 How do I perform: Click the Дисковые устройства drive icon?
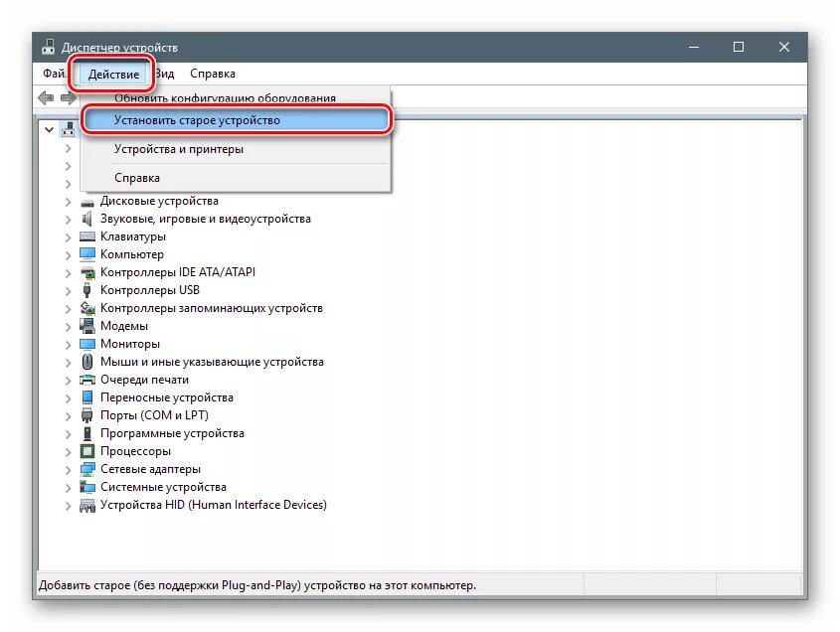pyautogui.click(x=86, y=202)
